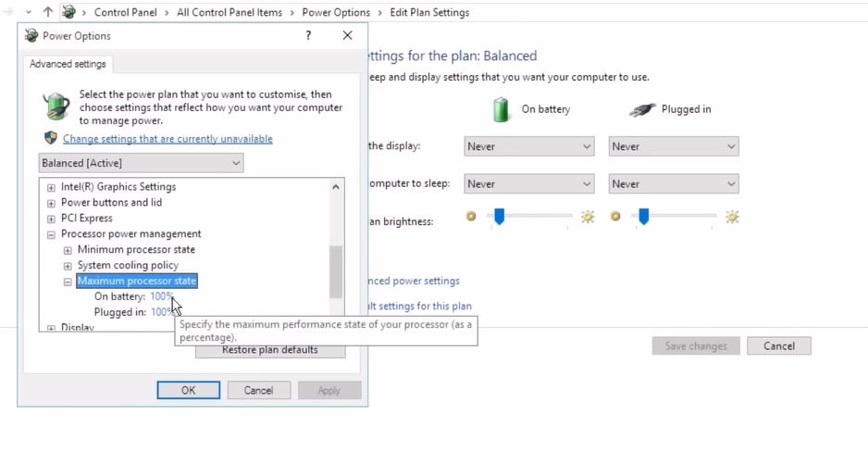Select the Advanced settings tab

[68, 64]
